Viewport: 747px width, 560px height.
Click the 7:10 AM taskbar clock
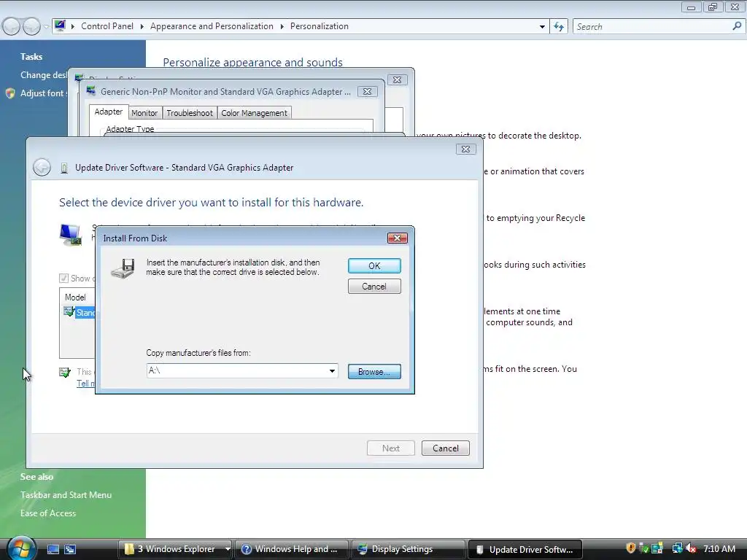pos(719,548)
